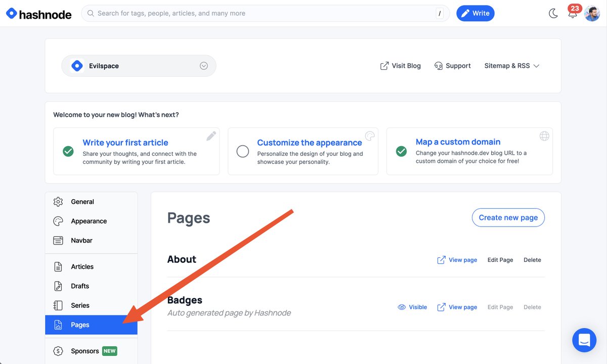Click the pencil icon on the article card
This screenshot has height=364, width=607.
(211, 136)
